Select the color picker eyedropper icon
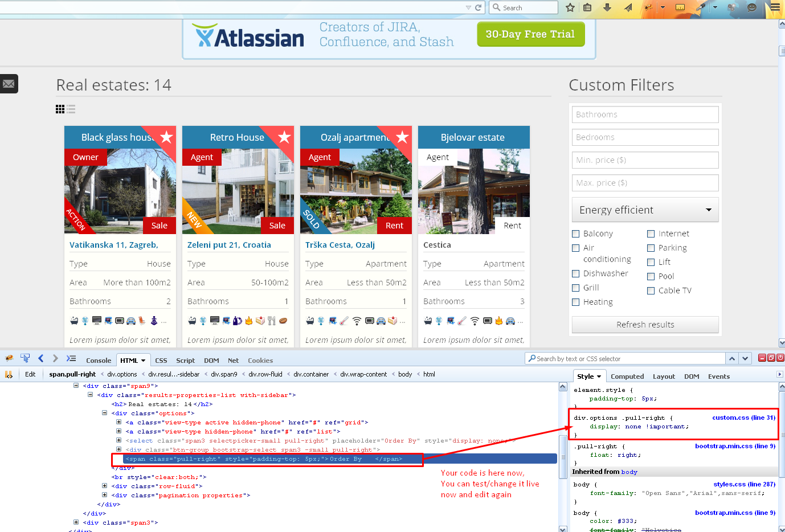Screen dimensions: 785x532 701,7
